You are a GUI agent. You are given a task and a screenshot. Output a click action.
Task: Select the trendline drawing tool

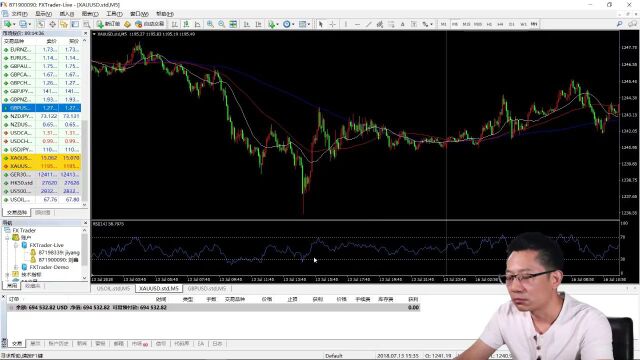(369, 24)
